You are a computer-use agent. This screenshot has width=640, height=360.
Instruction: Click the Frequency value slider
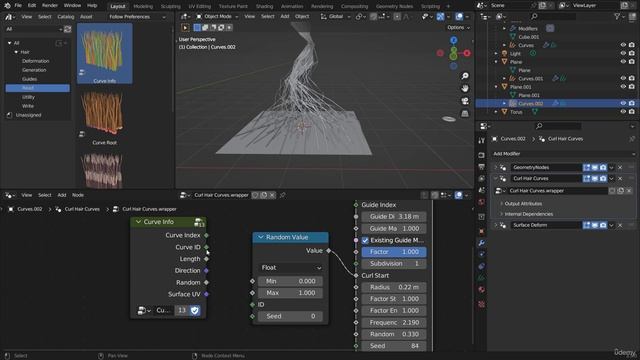coord(394,322)
